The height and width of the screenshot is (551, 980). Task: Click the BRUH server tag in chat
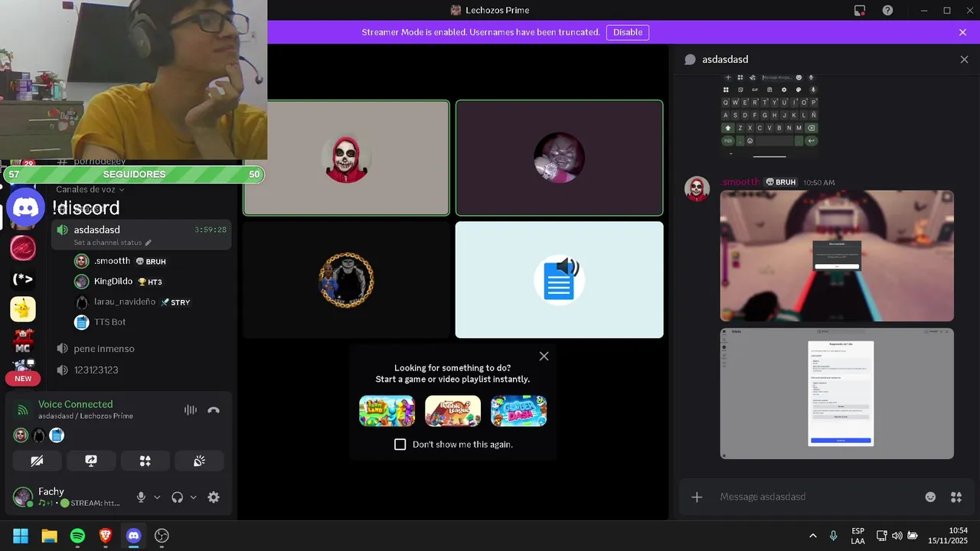(x=781, y=182)
